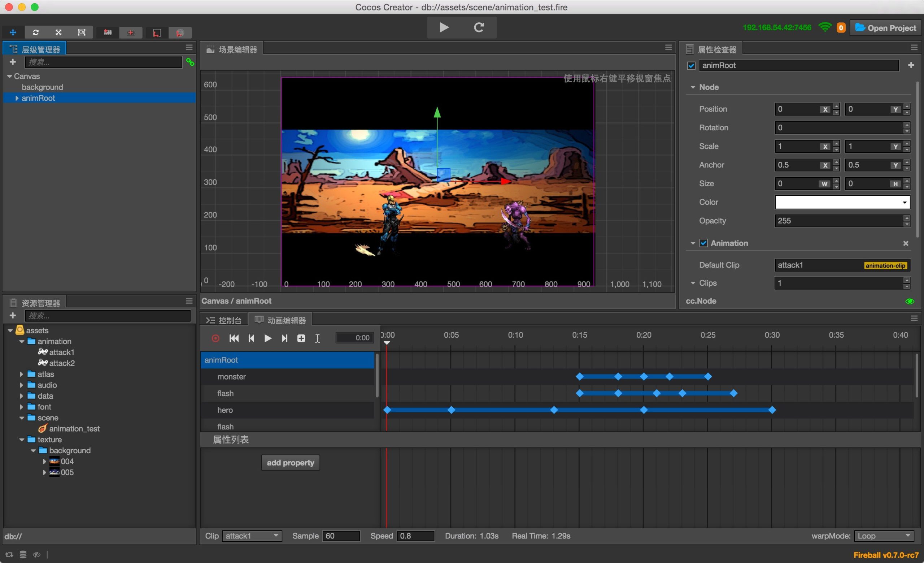The height and width of the screenshot is (563, 924).
Task: Add a new node in the hierarchy panel
Action: tap(13, 62)
